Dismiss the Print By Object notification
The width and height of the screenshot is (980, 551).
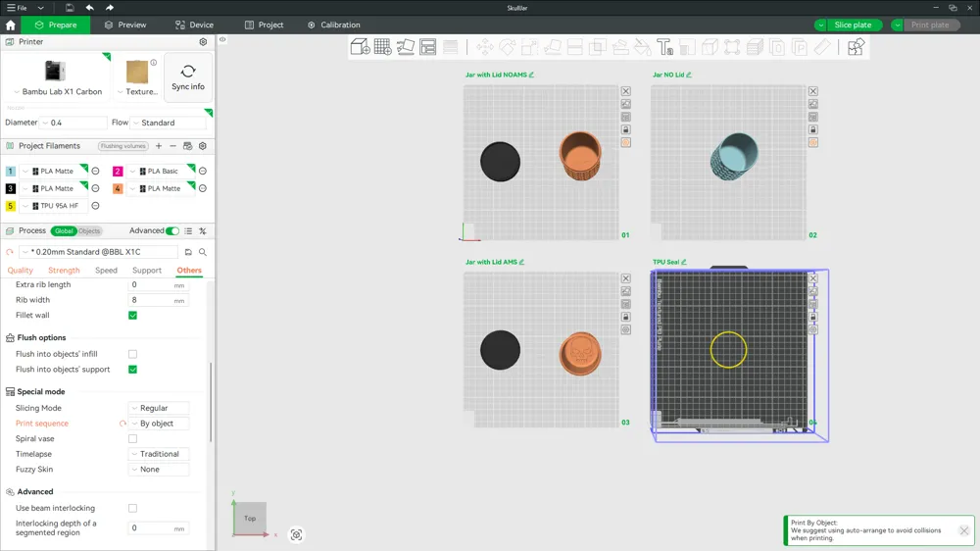963,530
